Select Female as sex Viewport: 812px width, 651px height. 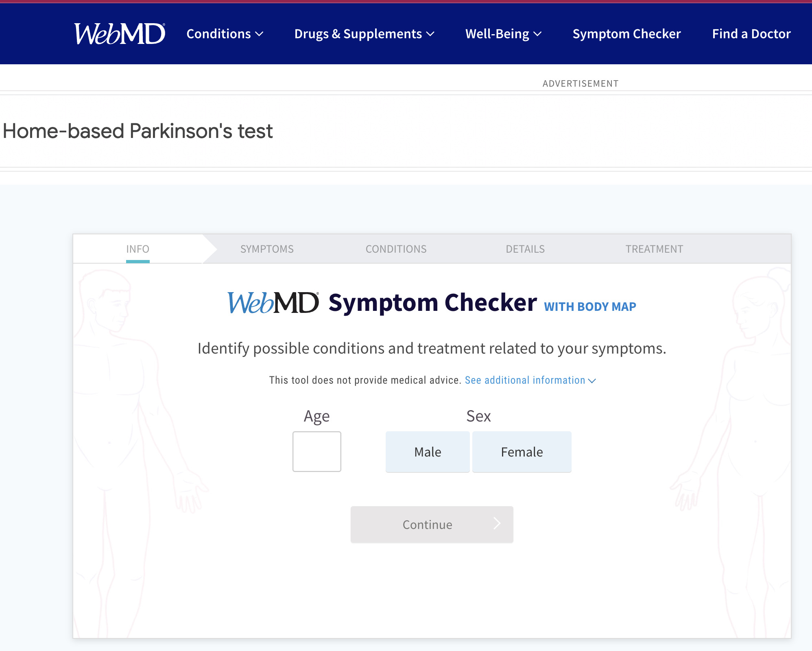click(522, 452)
